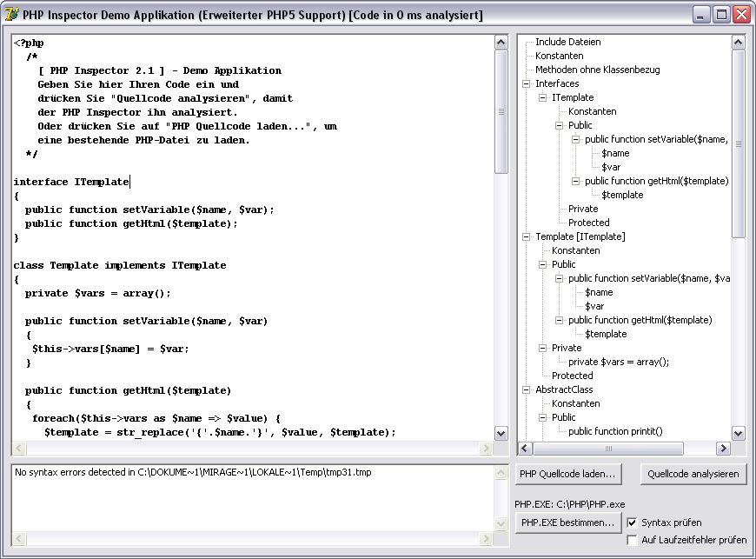The image size is (756, 559).
Task: Click tree panel scroll right arrow
Action: [x=723, y=449]
